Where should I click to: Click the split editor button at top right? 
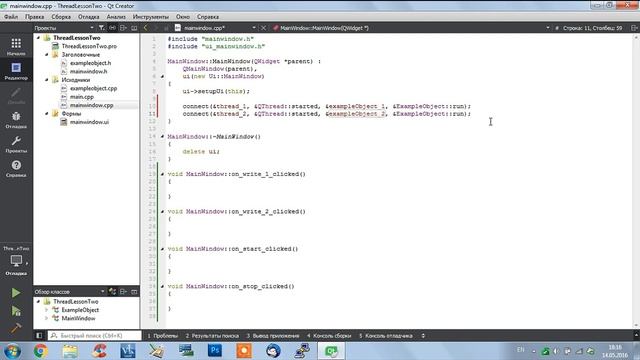click(634, 28)
